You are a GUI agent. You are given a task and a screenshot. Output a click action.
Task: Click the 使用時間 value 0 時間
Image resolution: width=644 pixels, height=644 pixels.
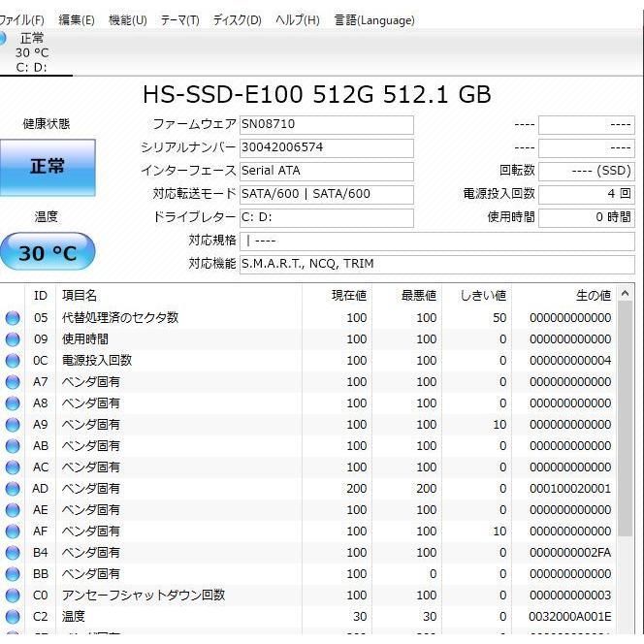(x=587, y=217)
